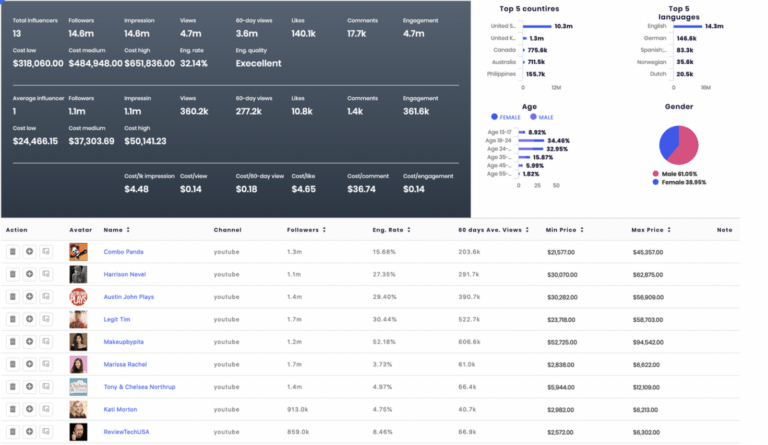This screenshot has width=768, height=445.
Task: Open the note icon for Combo Panda
Action: (46, 252)
